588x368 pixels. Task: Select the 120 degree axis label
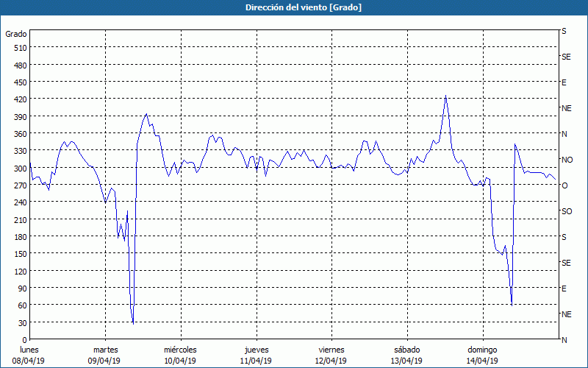(x=21, y=271)
